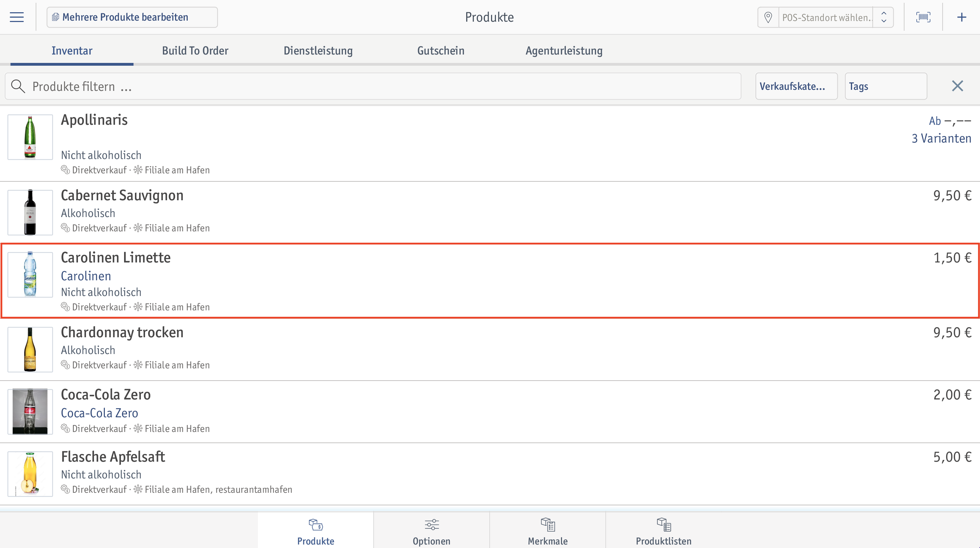
Task: Click Direktverkauf icon in Cabernet Sauvignon row
Action: pos(65,228)
